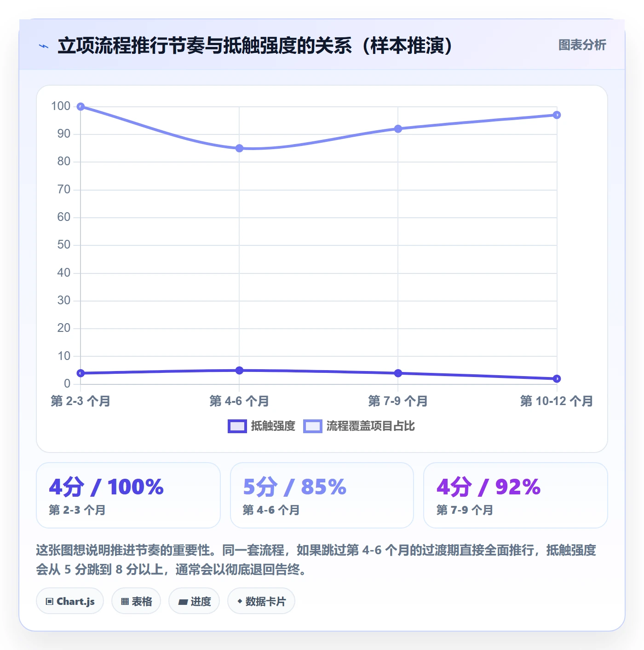Select the Chart.js tag chip

click(x=70, y=601)
